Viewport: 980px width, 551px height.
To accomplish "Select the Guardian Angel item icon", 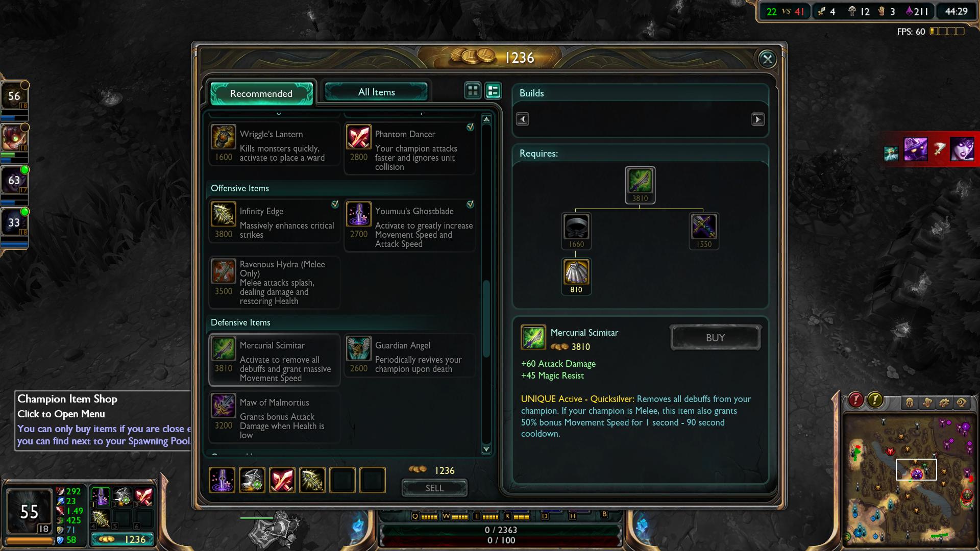I will pos(359,348).
